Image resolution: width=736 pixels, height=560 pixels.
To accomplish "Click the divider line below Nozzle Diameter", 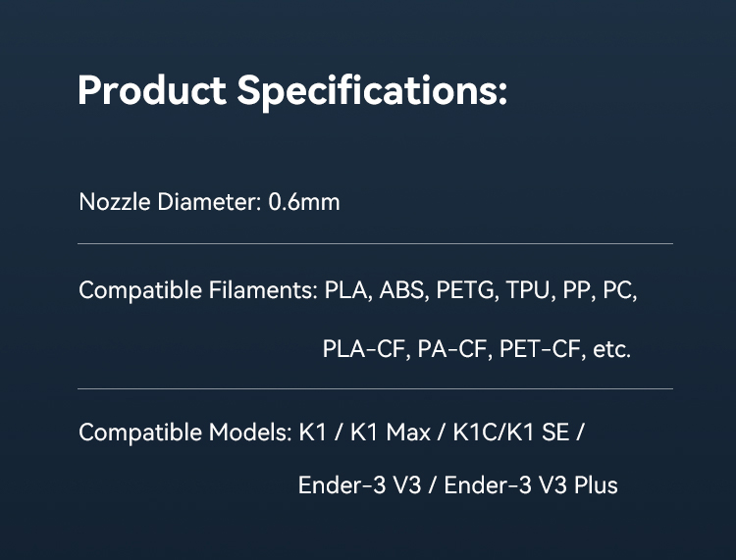I will pyautogui.click(x=375, y=244).
